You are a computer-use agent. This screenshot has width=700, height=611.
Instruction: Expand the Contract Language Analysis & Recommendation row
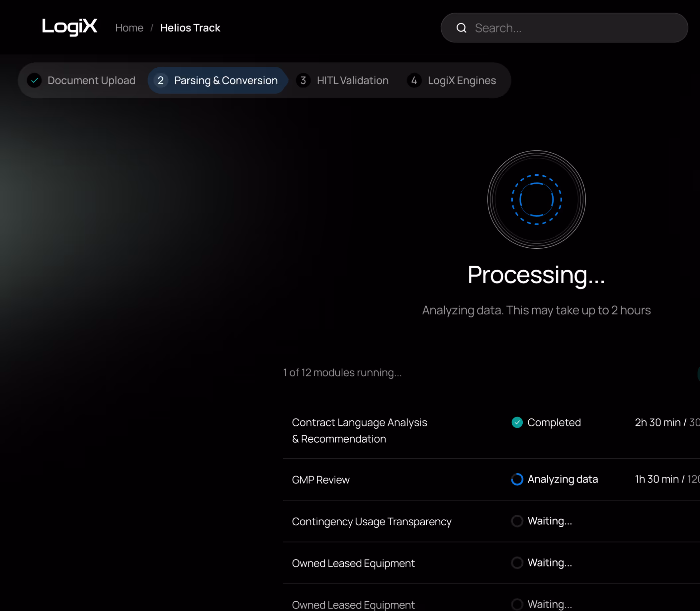pyautogui.click(x=360, y=430)
